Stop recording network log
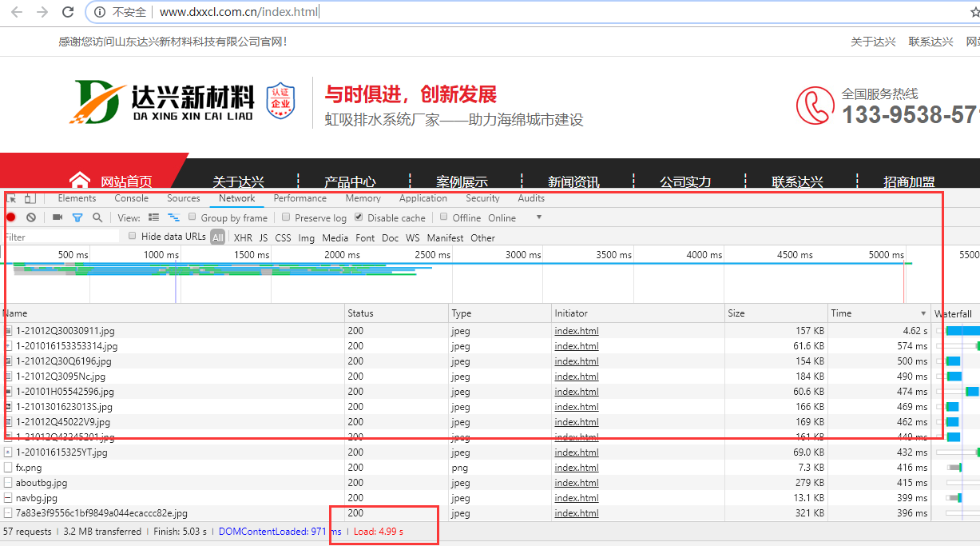This screenshot has width=980, height=546. (10, 217)
